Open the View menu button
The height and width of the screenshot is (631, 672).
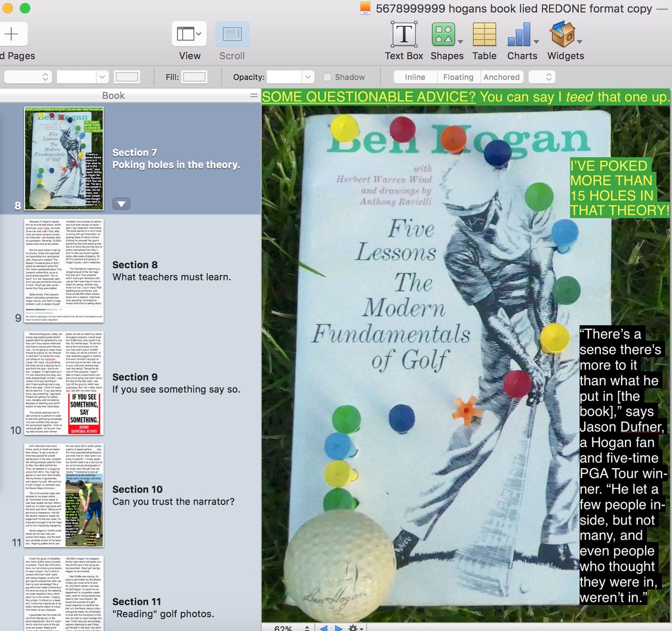[189, 34]
